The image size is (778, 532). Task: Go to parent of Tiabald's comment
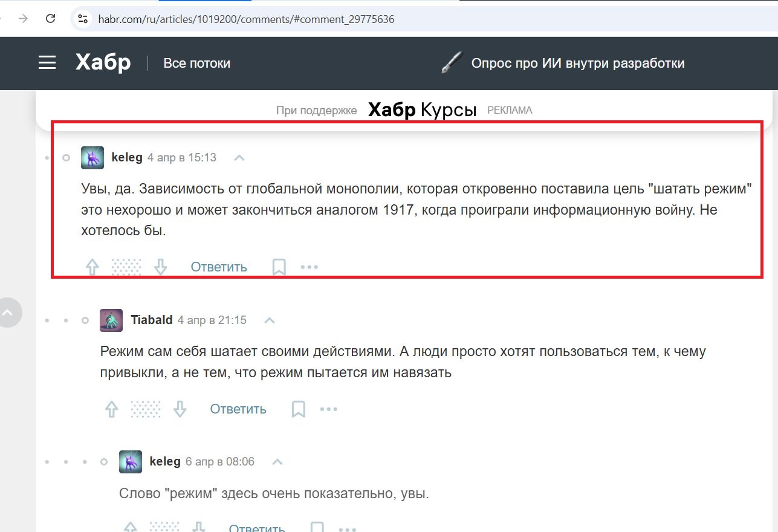270,320
